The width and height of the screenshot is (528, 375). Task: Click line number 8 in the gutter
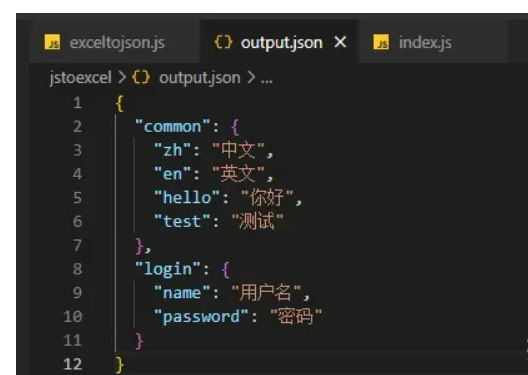(x=77, y=269)
